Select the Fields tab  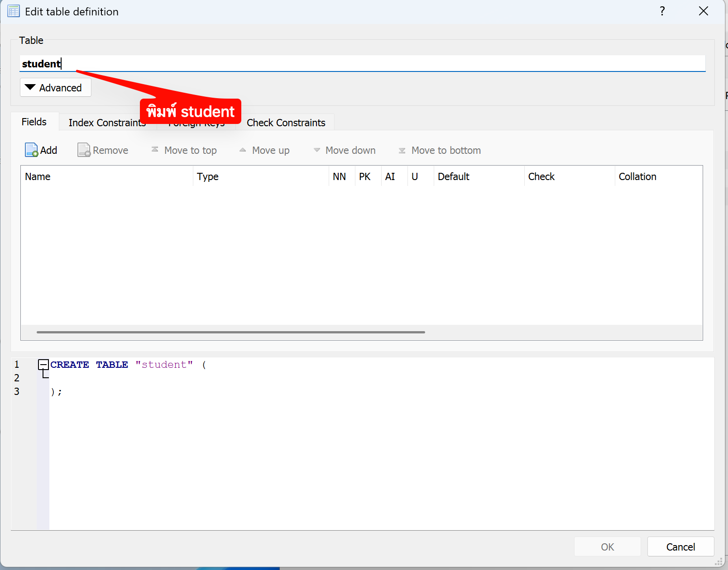tap(34, 122)
